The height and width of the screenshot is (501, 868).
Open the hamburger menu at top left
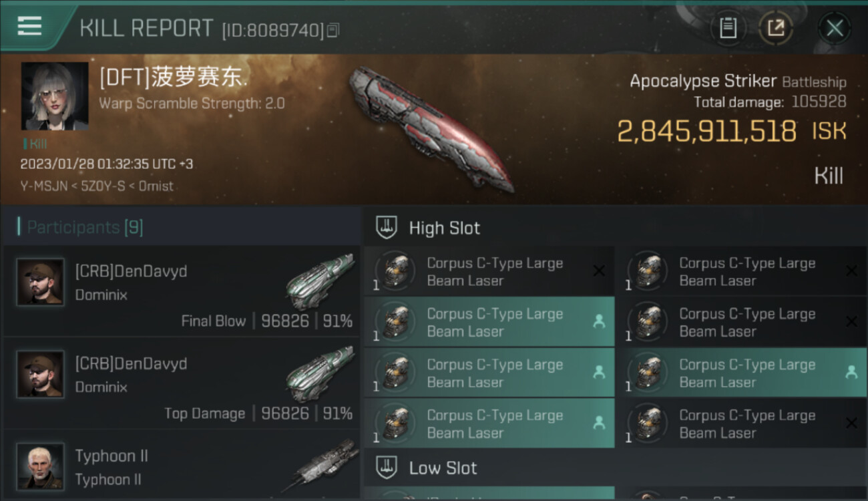point(29,27)
